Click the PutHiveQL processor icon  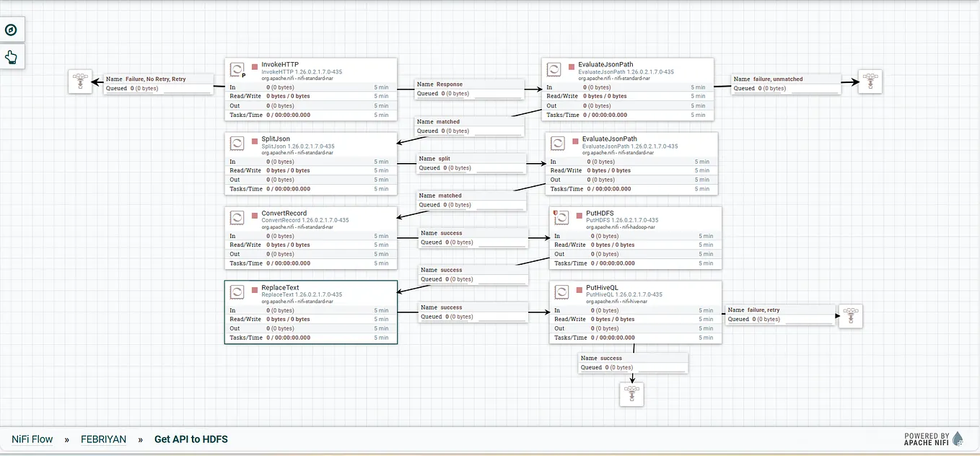[x=562, y=291]
